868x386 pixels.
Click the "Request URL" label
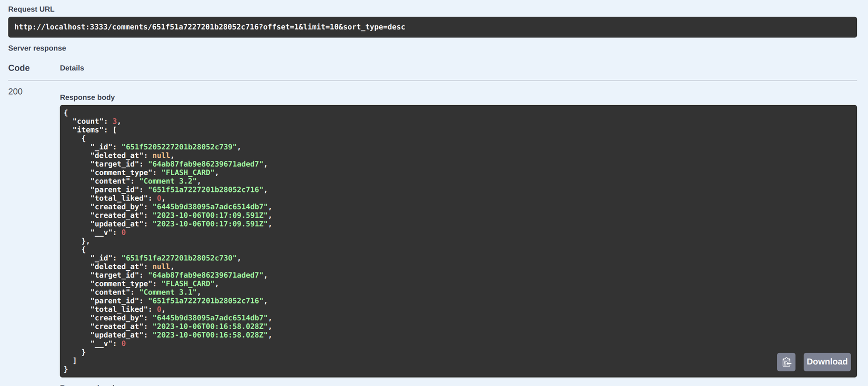pyautogui.click(x=31, y=9)
